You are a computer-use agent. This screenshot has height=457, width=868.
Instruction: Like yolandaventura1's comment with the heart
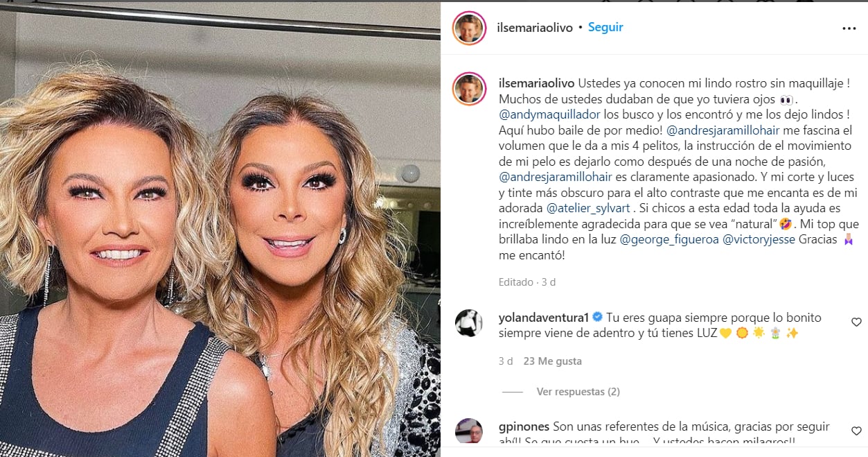[x=856, y=322]
